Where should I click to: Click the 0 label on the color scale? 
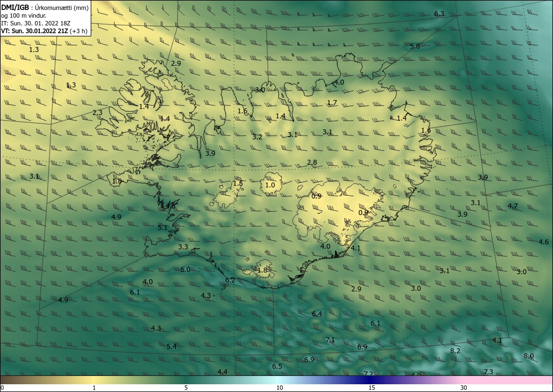tap(2, 388)
